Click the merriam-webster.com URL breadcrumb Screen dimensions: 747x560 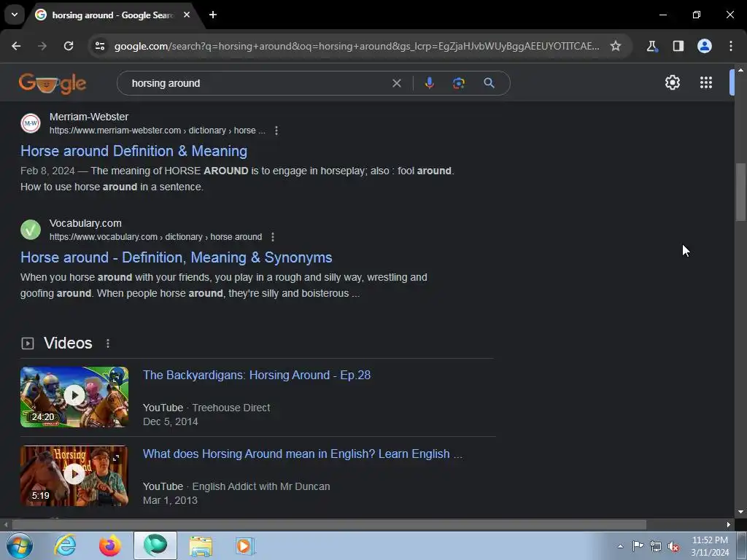coord(158,131)
